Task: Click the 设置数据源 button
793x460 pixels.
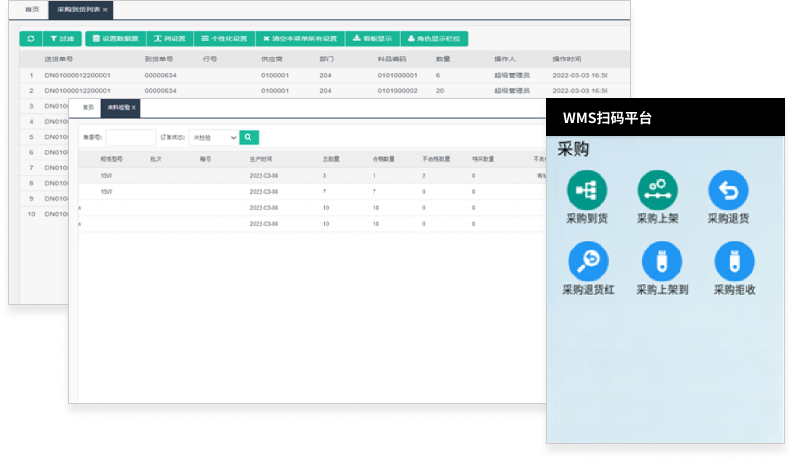Action: pyautogui.click(x=115, y=39)
